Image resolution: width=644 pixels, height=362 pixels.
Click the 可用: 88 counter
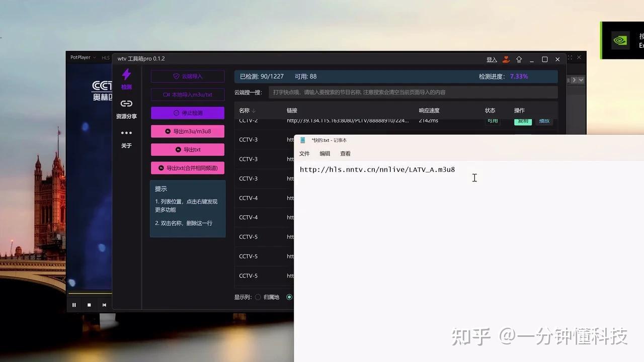[305, 76]
